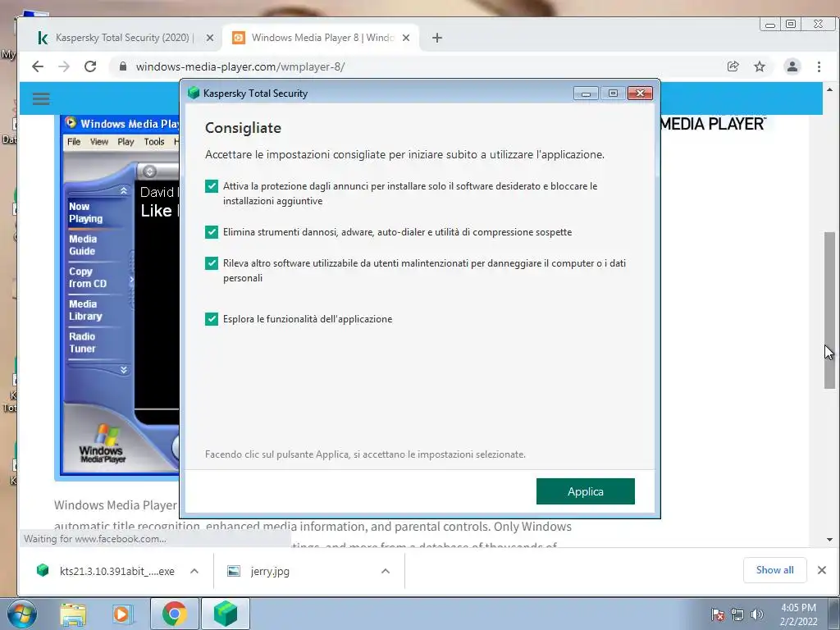
Task: Click the Chrome taskbar icon
Action: pos(175,614)
